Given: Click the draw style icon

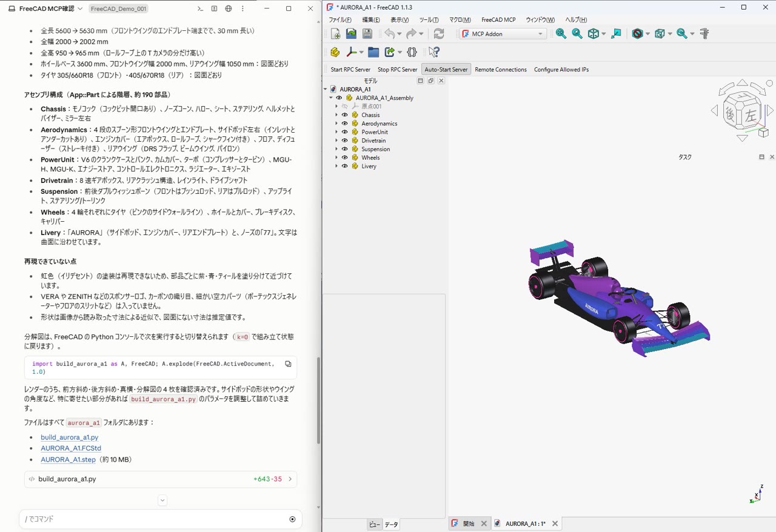Looking at the screenshot, I should click(x=637, y=34).
